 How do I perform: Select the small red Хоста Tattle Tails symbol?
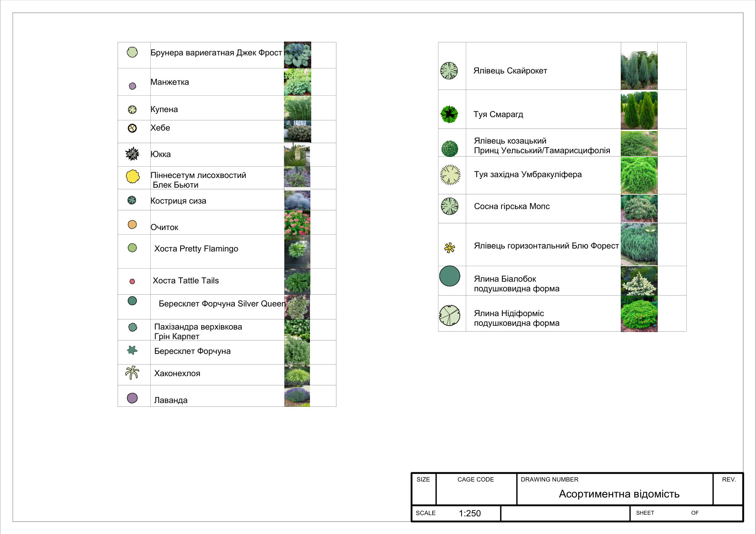[x=132, y=282]
